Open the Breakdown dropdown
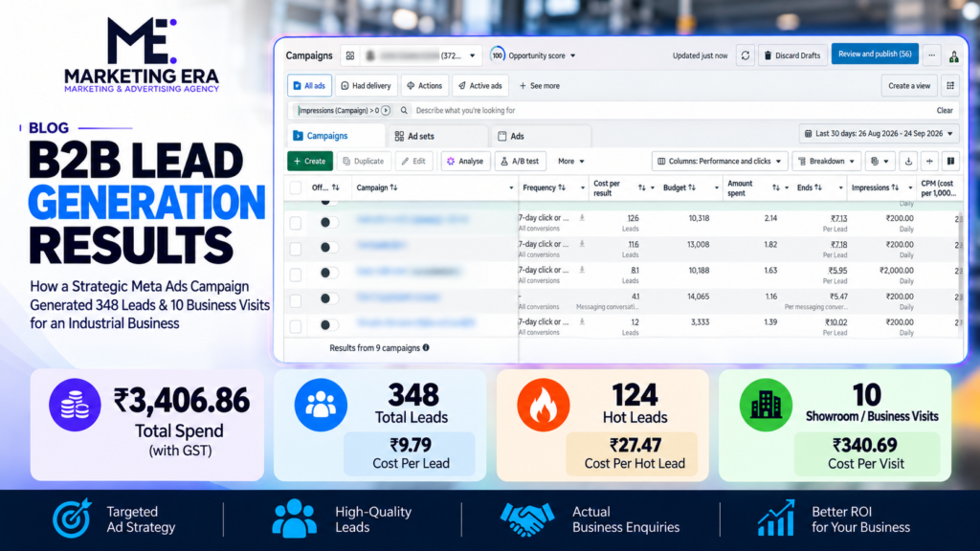Viewport: 980px width, 551px height. point(826,161)
